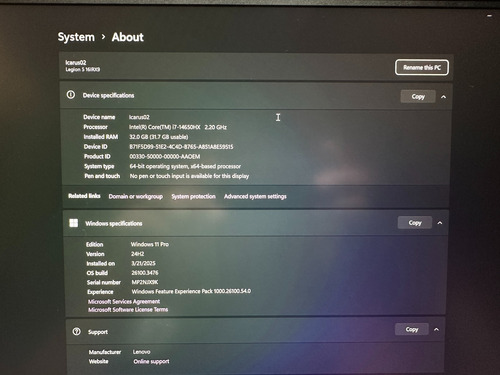
Task: Click the minimize window button
Action: pos(489,15)
